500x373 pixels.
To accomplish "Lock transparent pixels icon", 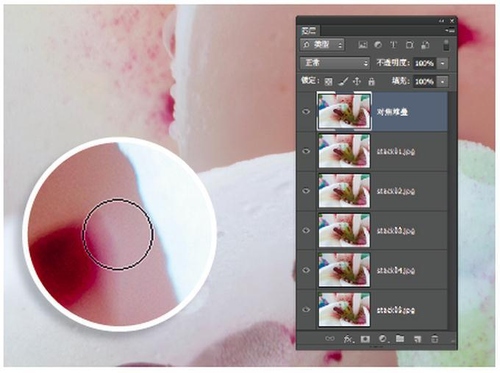I will [328, 81].
